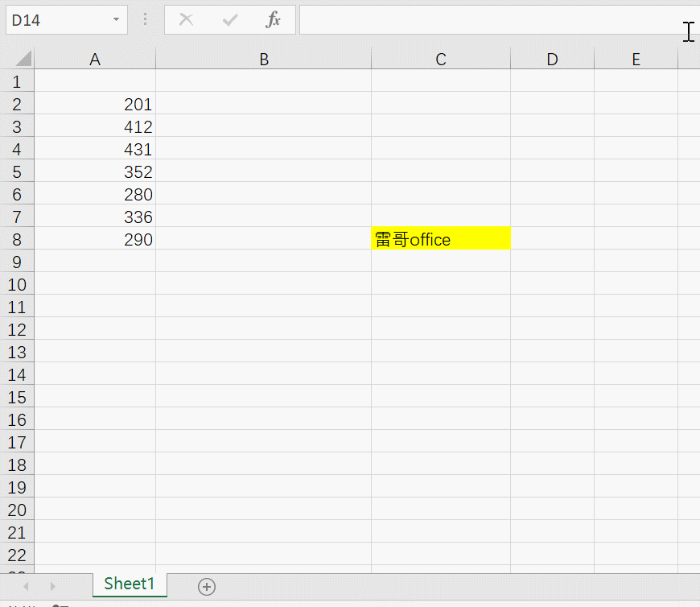This screenshot has height=607, width=700.
Task: Select column B header
Action: pyautogui.click(x=263, y=59)
